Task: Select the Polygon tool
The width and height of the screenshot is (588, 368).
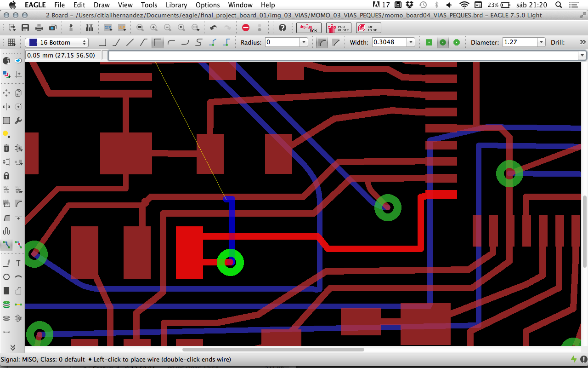Action: click(18, 291)
